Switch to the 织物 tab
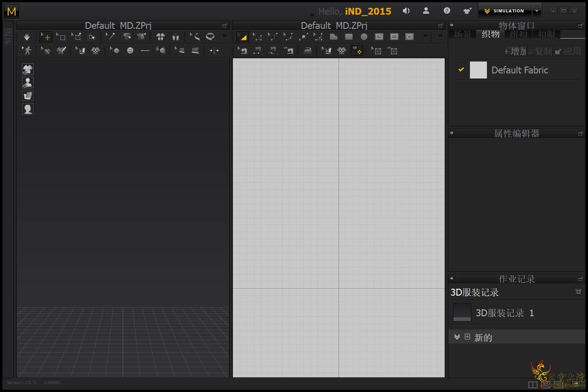 coord(491,34)
